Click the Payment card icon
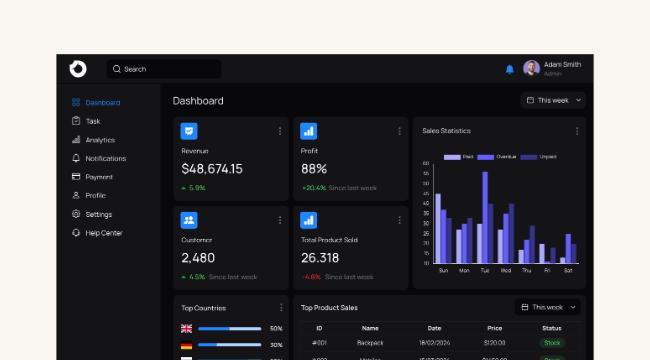This screenshot has height=360, width=650. pos(76,177)
